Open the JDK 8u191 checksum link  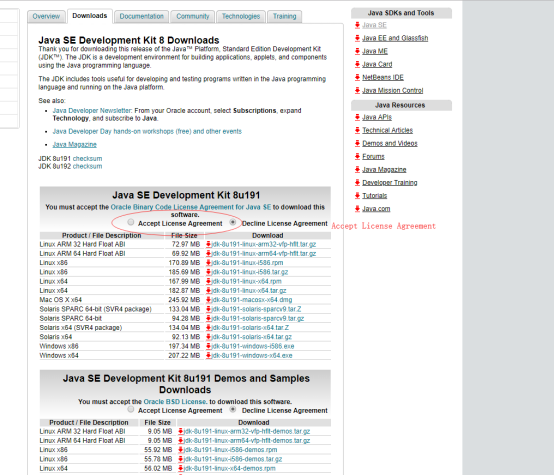coord(87,159)
